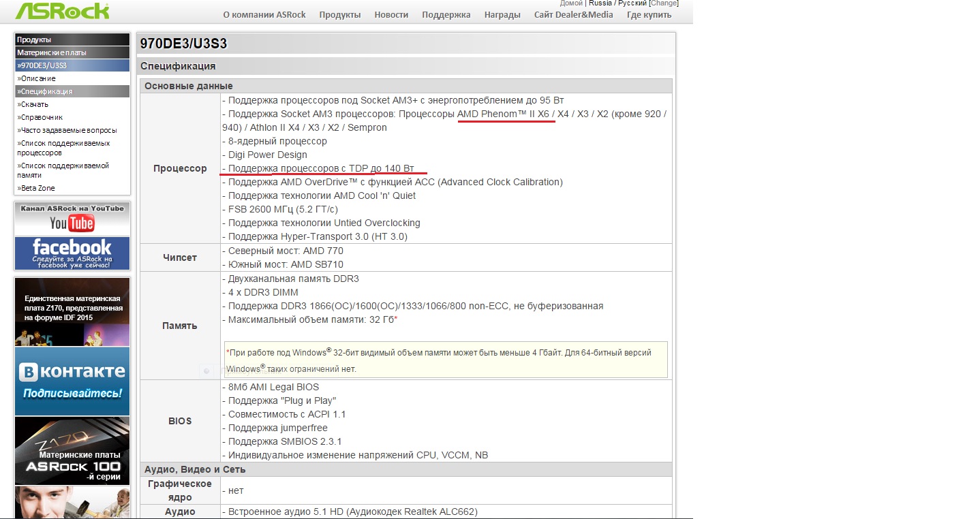The width and height of the screenshot is (980, 519).
Task: Click the Realtek ALC662 audio codec line
Action: (x=350, y=512)
